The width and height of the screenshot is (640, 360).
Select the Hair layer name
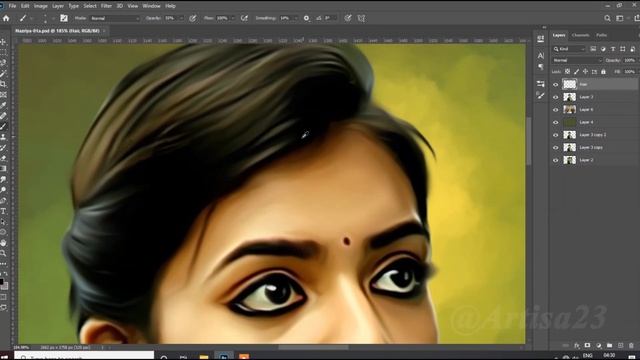coord(583,84)
